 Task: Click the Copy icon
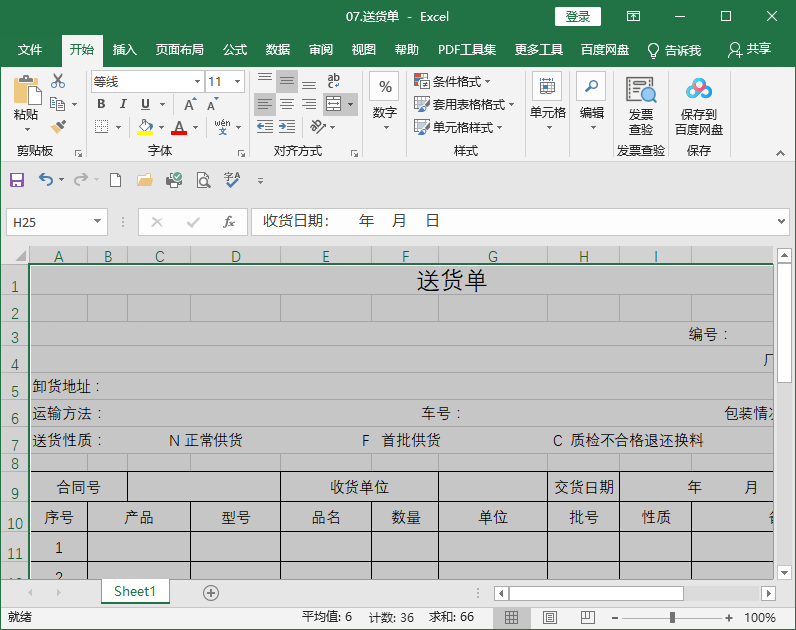click(x=57, y=104)
